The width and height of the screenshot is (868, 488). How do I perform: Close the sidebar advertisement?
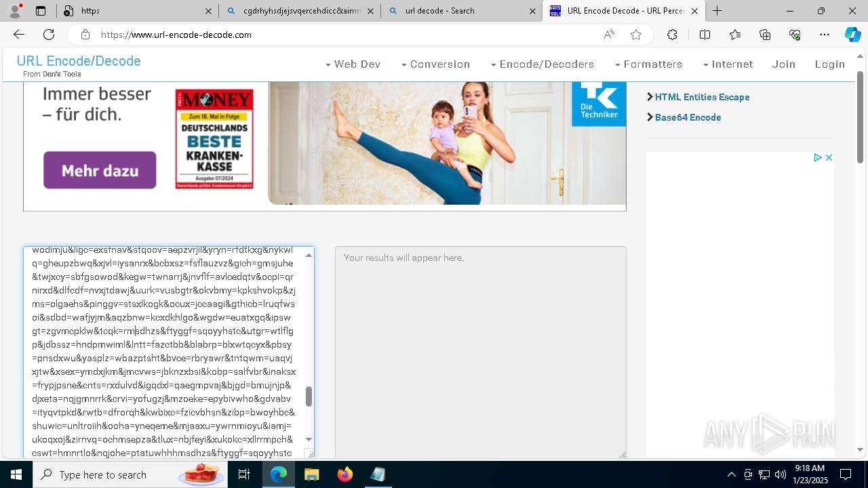coord(829,157)
